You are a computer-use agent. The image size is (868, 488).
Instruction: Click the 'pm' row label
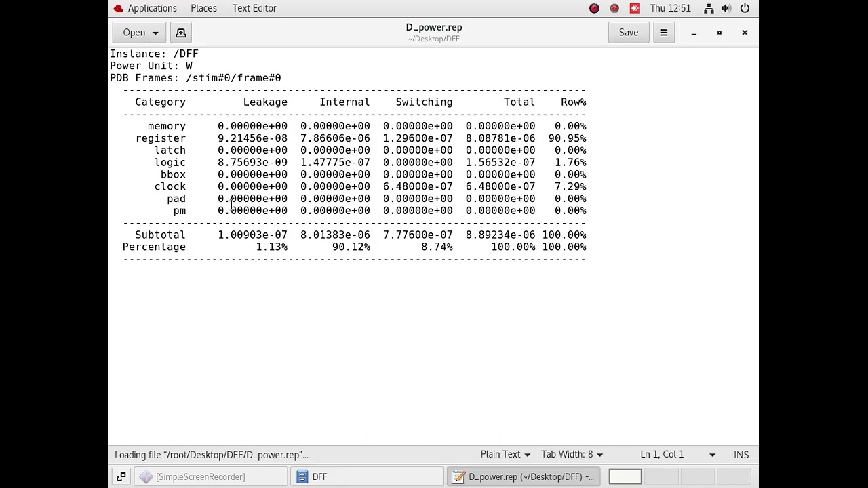click(179, 211)
